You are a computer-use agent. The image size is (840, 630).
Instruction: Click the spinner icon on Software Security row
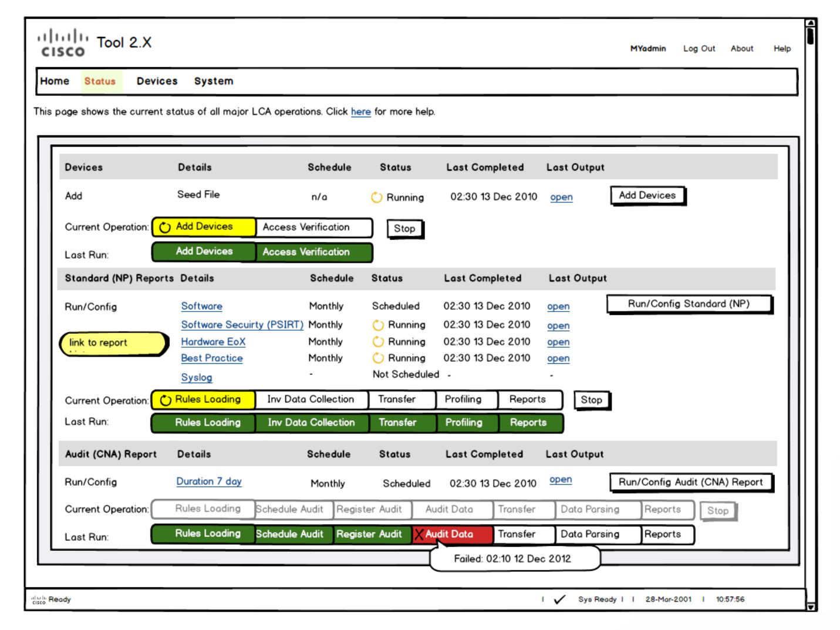378,325
